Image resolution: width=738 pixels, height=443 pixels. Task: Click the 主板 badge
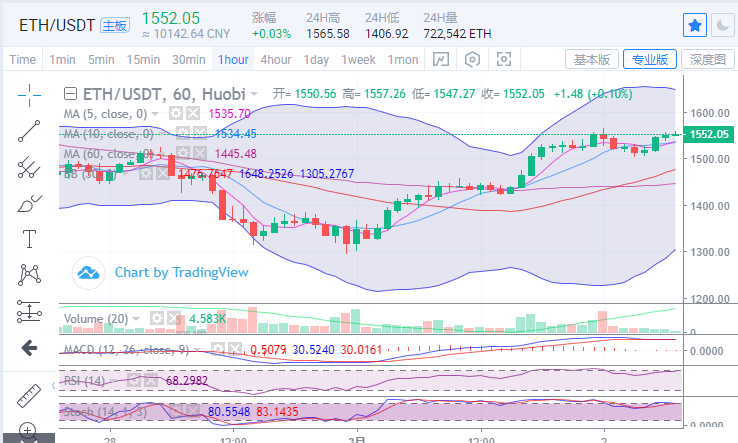tap(115, 25)
